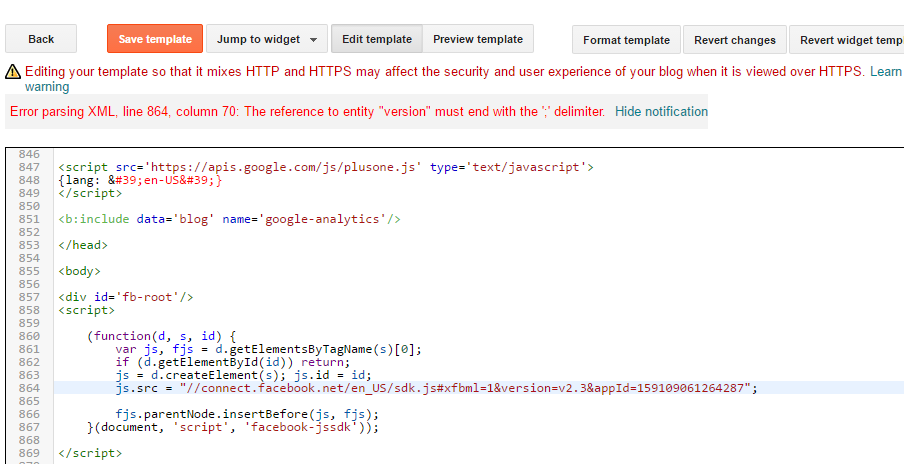Click the getElementById return line

(x=233, y=362)
